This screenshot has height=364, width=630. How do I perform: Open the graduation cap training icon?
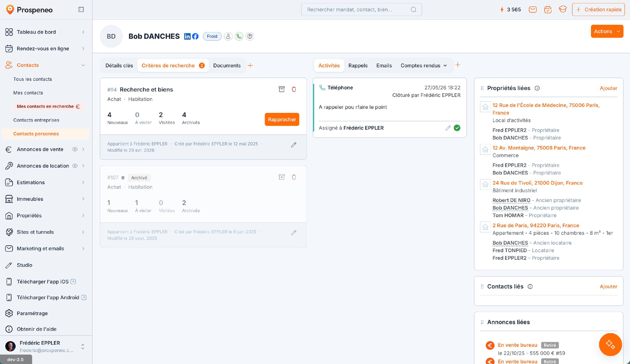coord(563,9)
